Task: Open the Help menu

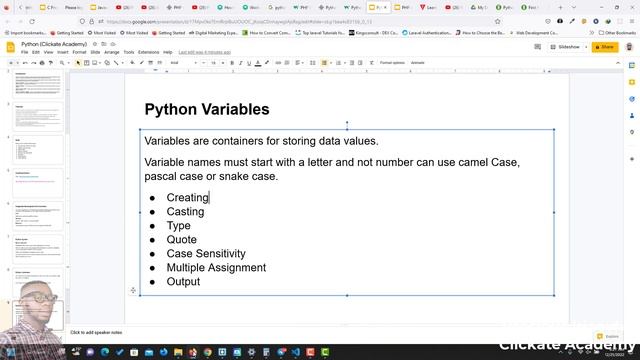Action: coord(167,52)
